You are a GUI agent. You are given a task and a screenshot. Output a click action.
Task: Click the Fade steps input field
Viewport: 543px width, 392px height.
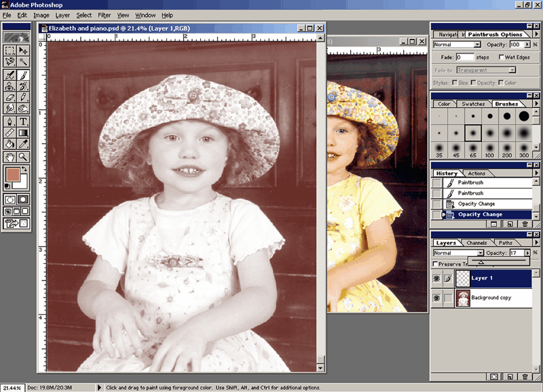pos(466,58)
